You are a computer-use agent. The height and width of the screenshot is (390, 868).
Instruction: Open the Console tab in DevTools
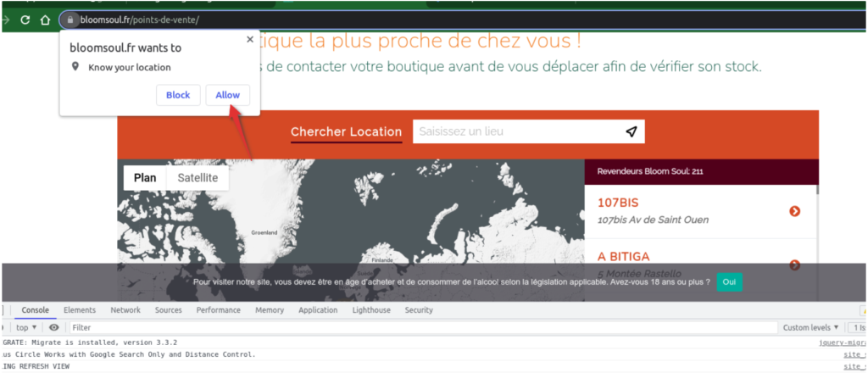click(36, 310)
